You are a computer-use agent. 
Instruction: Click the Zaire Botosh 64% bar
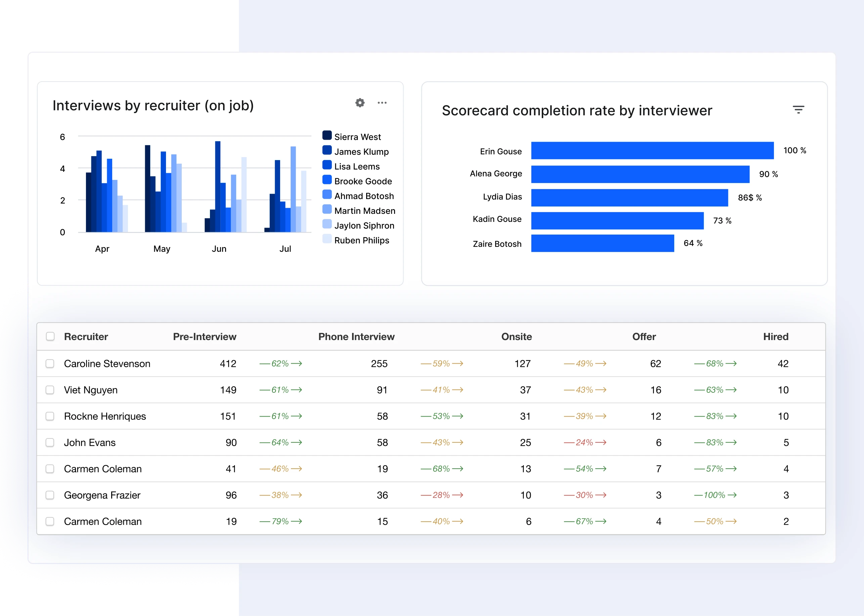602,243
